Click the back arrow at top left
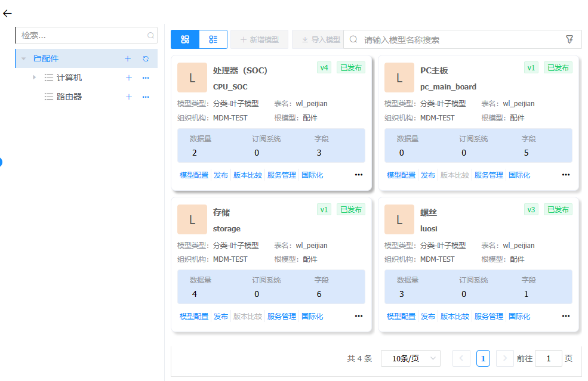Screen dimensions: 588x381 click(x=7, y=13)
